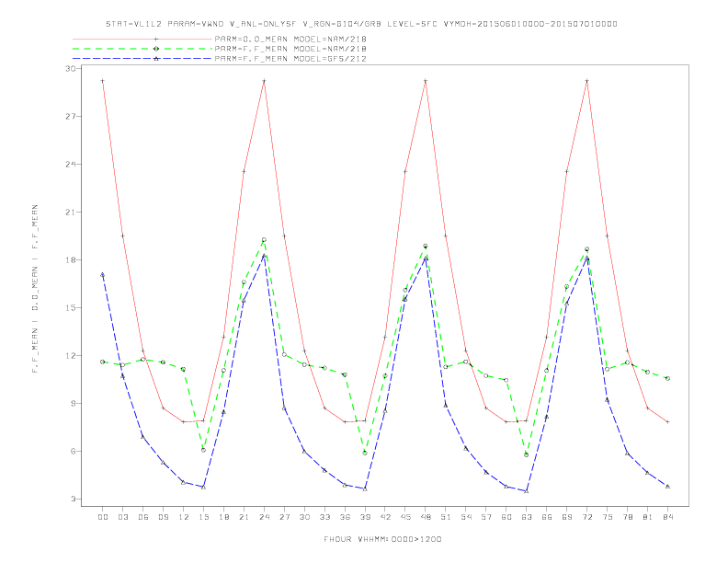This screenshot has width=728, height=563.
Task: Click x-axis forecast hour label 24
Action: coord(264,517)
